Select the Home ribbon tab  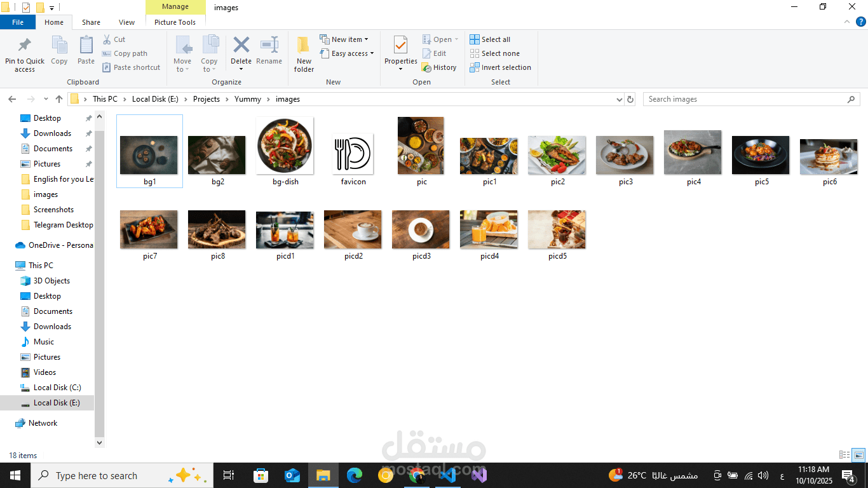click(x=54, y=22)
